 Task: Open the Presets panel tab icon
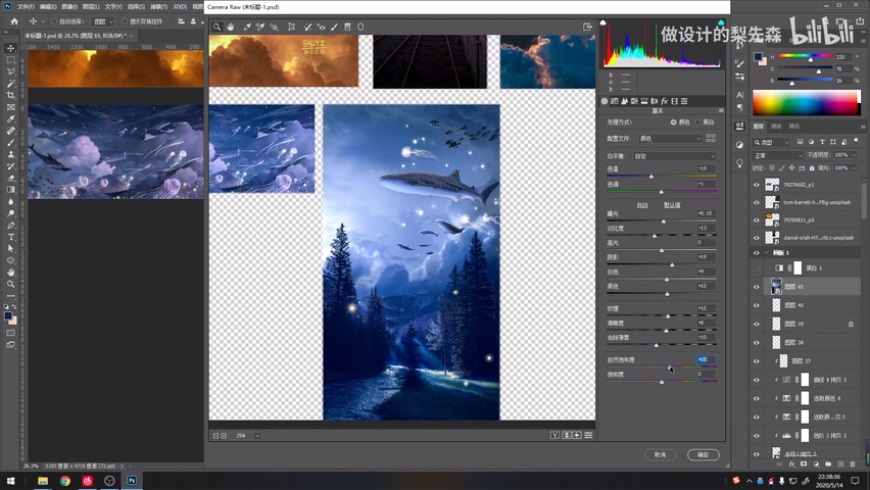pos(684,101)
